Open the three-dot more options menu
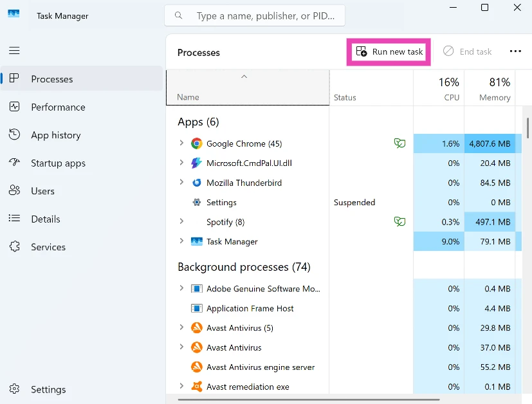532x404 pixels. (x=515, y=51)
